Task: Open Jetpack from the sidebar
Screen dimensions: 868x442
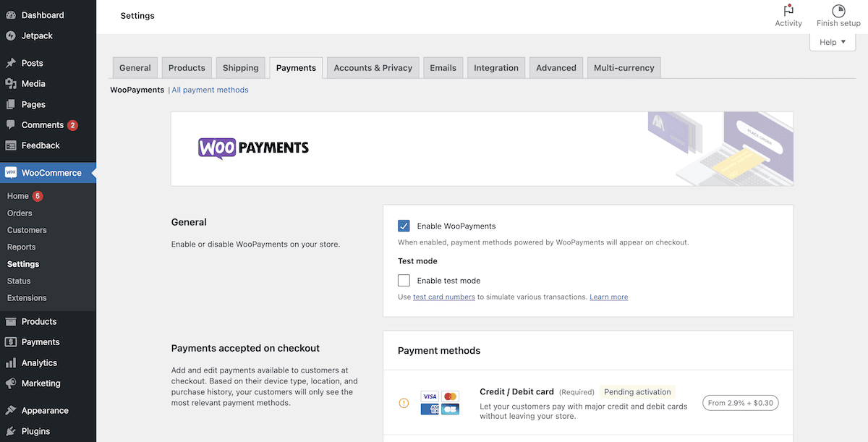Action: (x=37, y=35)
